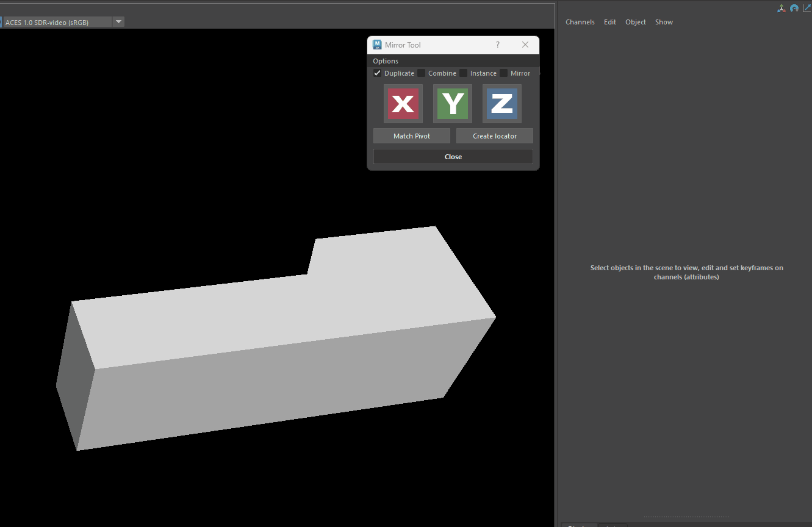
Task: Click the tri-color axis icon above Channel Box
Action: 781,9
